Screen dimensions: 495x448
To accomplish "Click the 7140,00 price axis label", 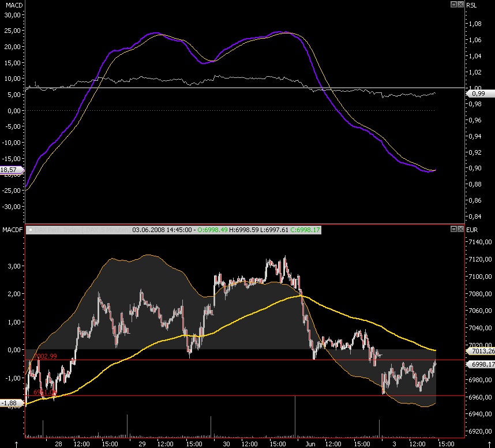I will (480, 242).
